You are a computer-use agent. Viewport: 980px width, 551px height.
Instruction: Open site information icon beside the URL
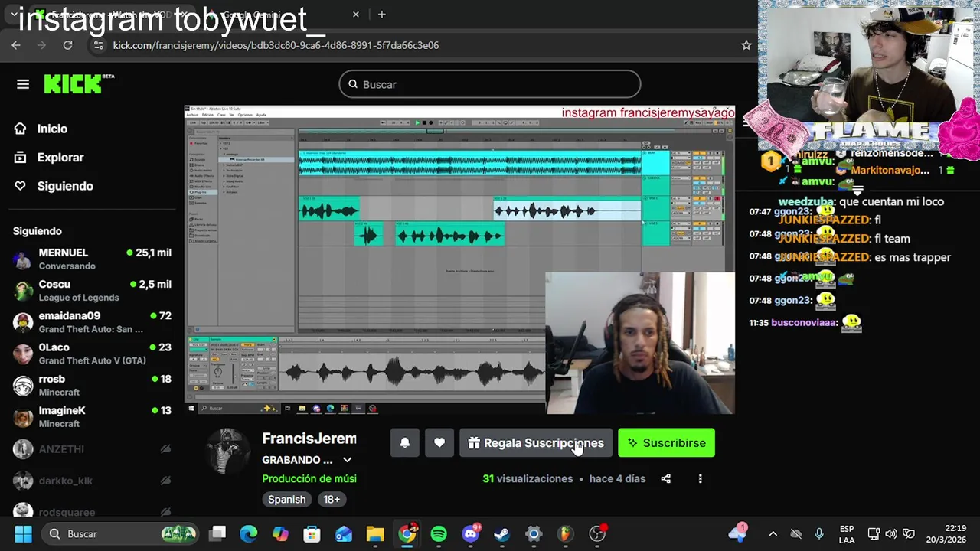point(98,45)
